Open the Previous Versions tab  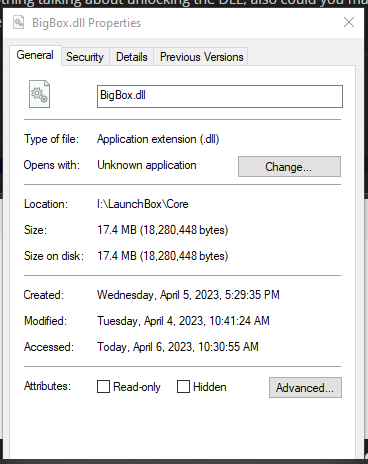[x=202, y=57]
